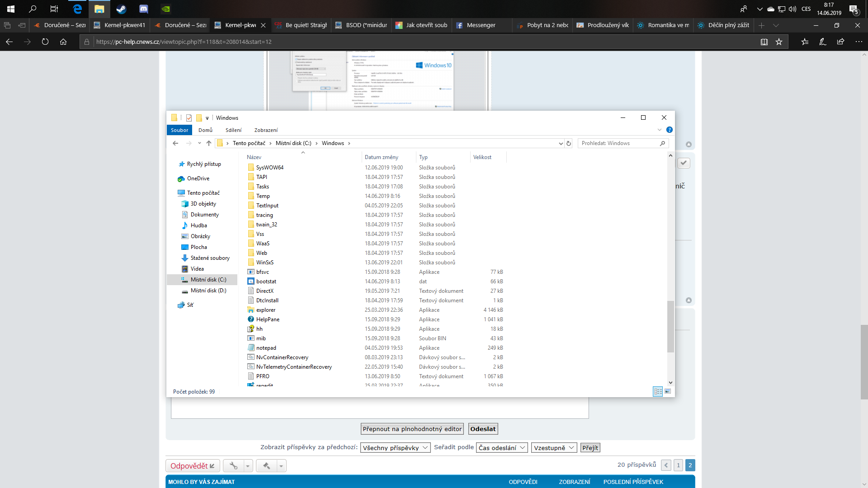
Task: Open the Čas odeslání sort dropdown
Action: [501, 448]
